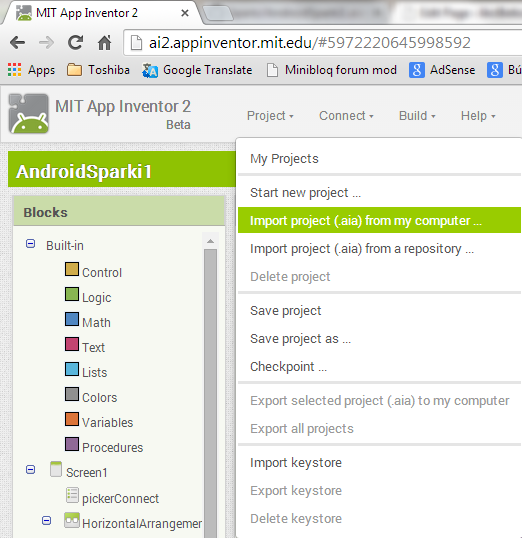The width and height of the screenshot is (522, 538).
Task: Select the Text blocks drawer icon
Action: point(72,344)
